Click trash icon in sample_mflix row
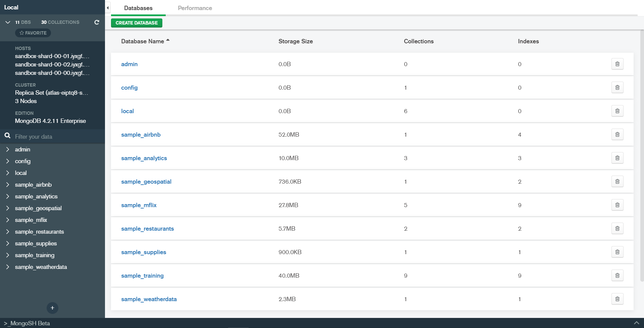This screenshot has height=328, width=644. pos(617,205)
